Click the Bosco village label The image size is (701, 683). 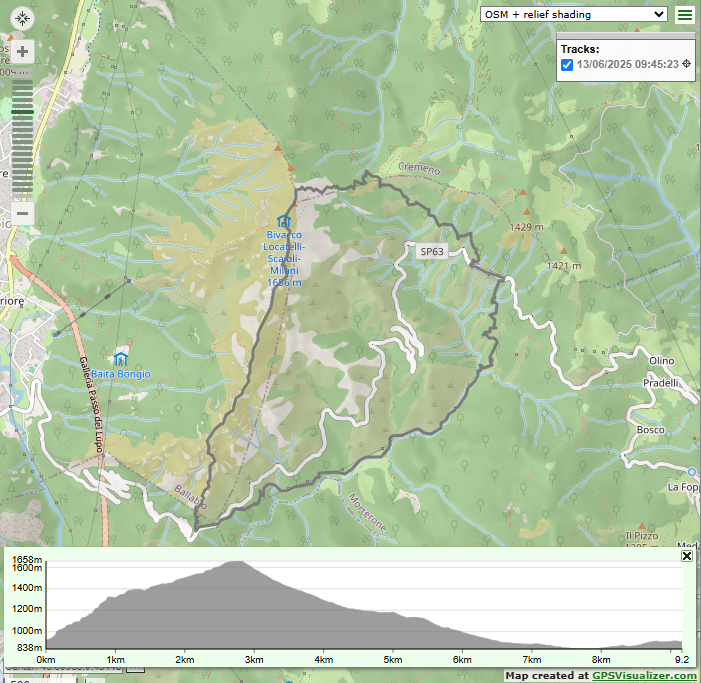tap(650, 430)
